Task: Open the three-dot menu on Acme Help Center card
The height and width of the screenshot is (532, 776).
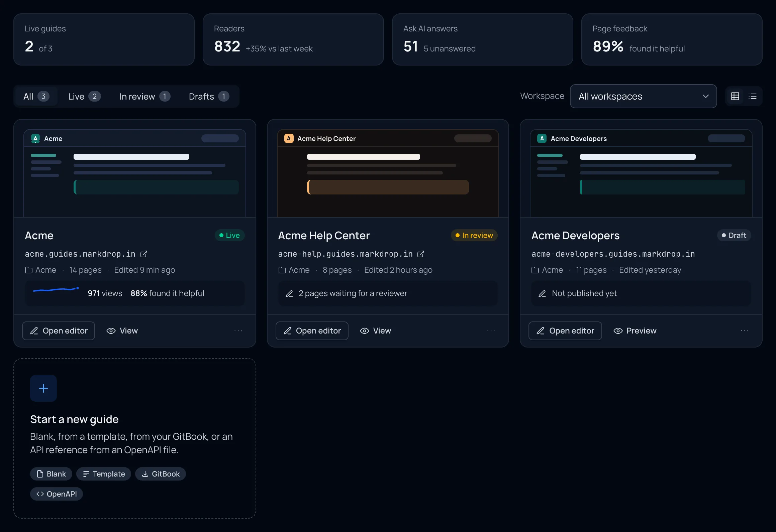Action: (491, 331)
